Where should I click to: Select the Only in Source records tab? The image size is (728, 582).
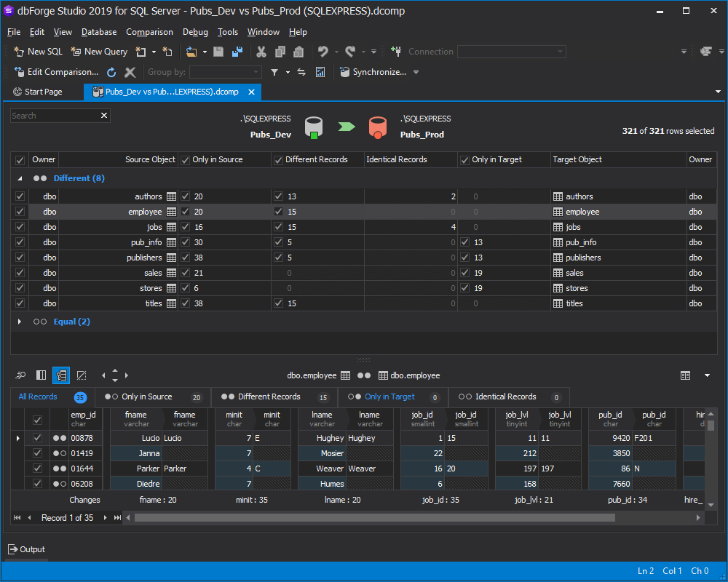(152, 396)
